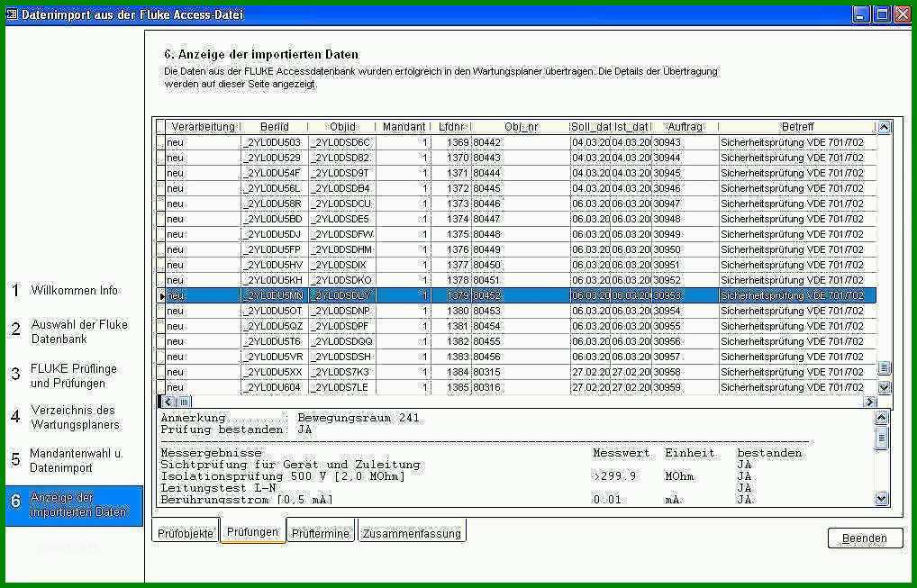917x588 pixels.
Task: Click Betreff cell in row 1385
Action: click(797, 387)
